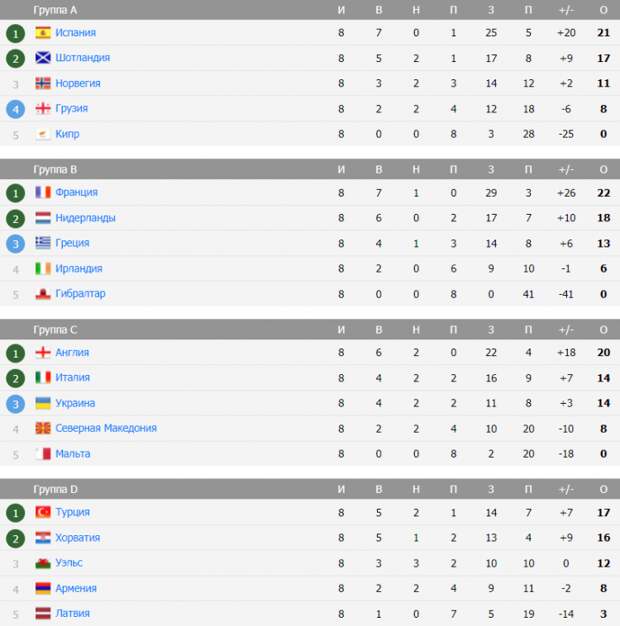This screenshot has width=620, height=626.
Task: Click the Ukraine flag icon
Action: (x=43, y=403)
